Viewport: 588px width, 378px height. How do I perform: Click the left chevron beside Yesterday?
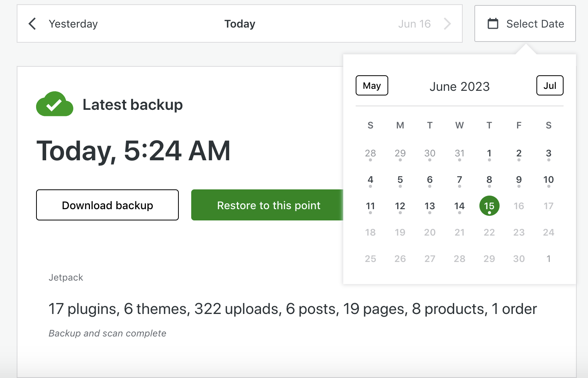coord(32,24)
